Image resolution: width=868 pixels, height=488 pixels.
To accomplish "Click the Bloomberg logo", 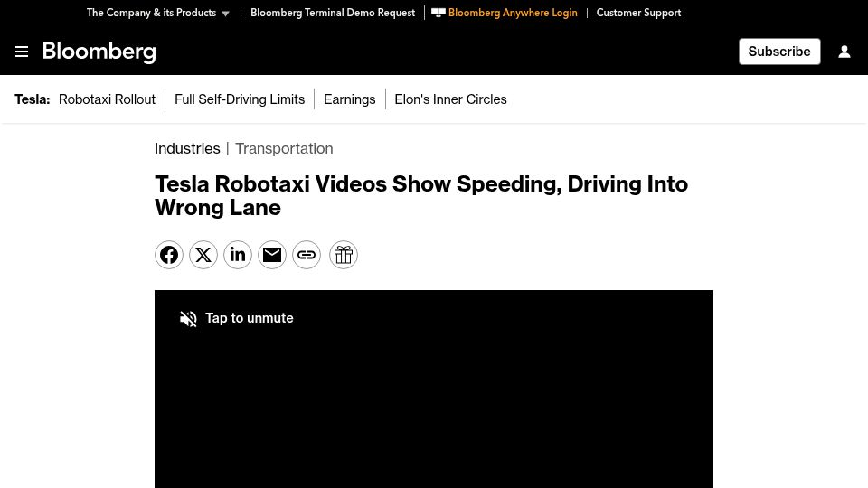I will 99,52.
